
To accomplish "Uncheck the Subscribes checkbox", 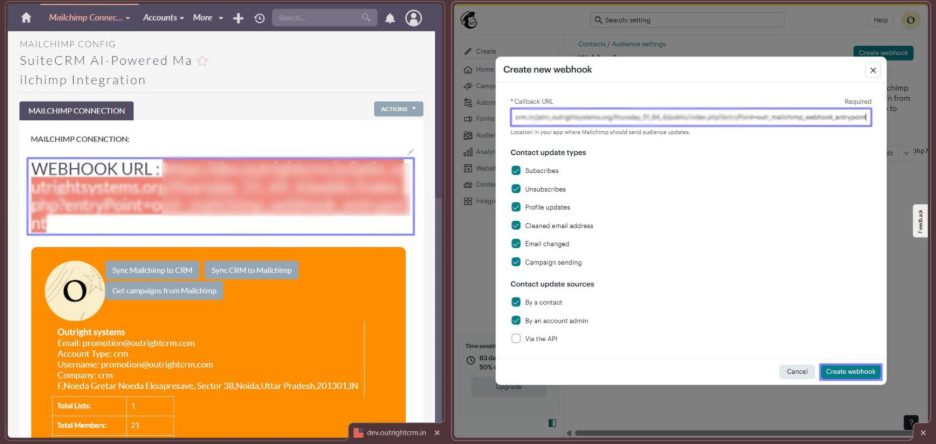I will pos(516,171).
